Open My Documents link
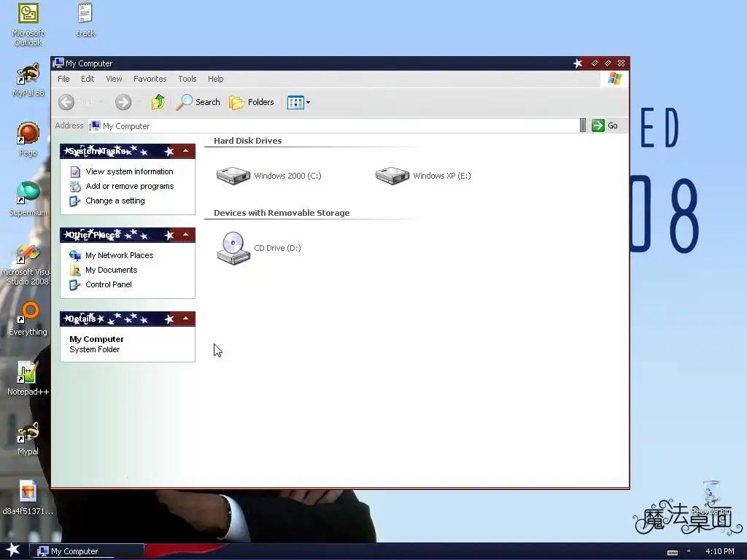The width and height of the screenshot is (747, 560). pos(111,270)
